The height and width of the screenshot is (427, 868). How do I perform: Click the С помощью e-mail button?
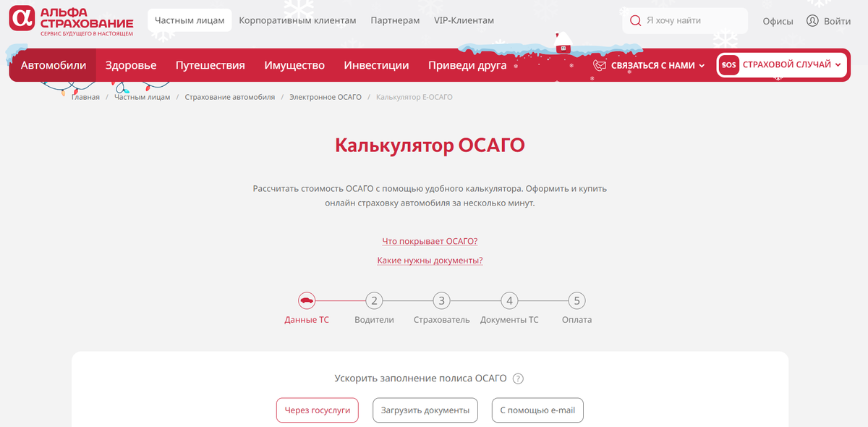point(537,410)
